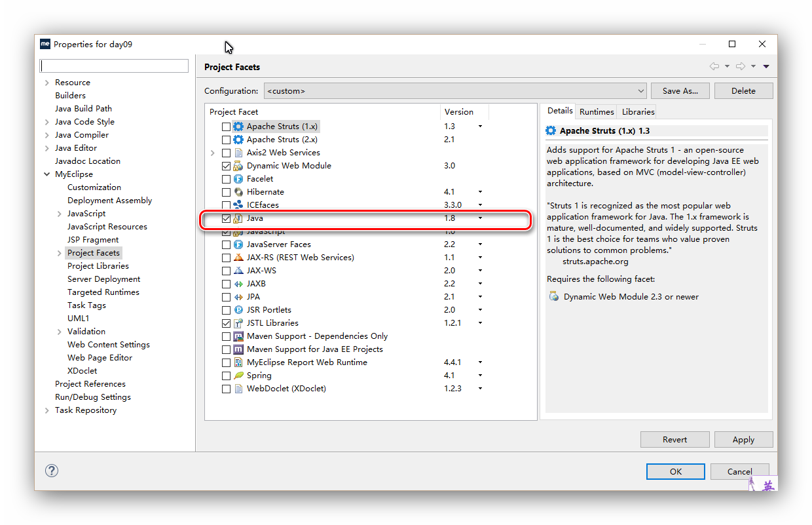Click the Project Facet column header
The height and width of the screenshot is (525, 812).
(322, 112)
